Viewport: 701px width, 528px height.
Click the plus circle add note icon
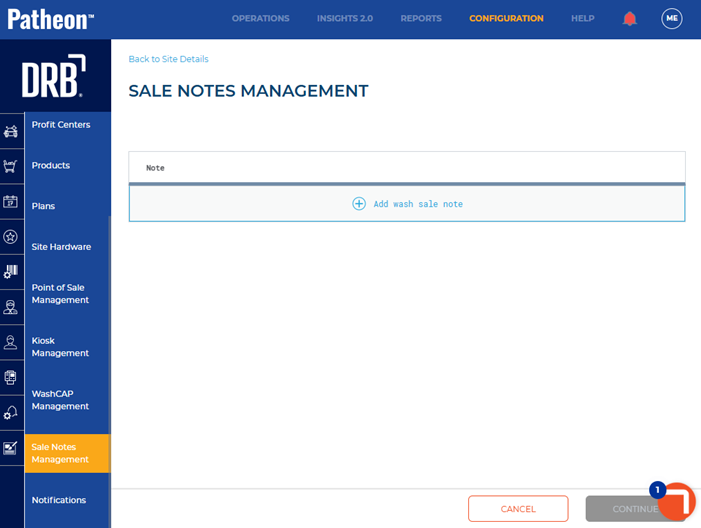pyautogui.click(x=359, y=204)
